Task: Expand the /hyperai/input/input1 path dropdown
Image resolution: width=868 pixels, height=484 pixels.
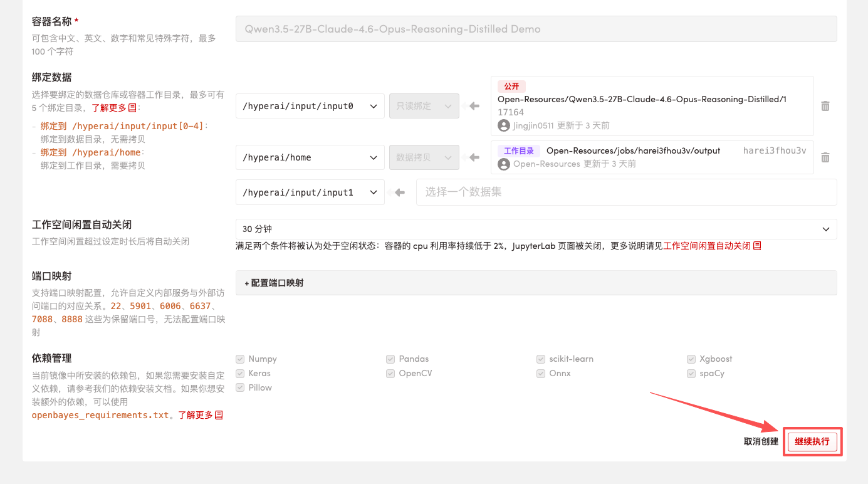Action: click(310, 192)
